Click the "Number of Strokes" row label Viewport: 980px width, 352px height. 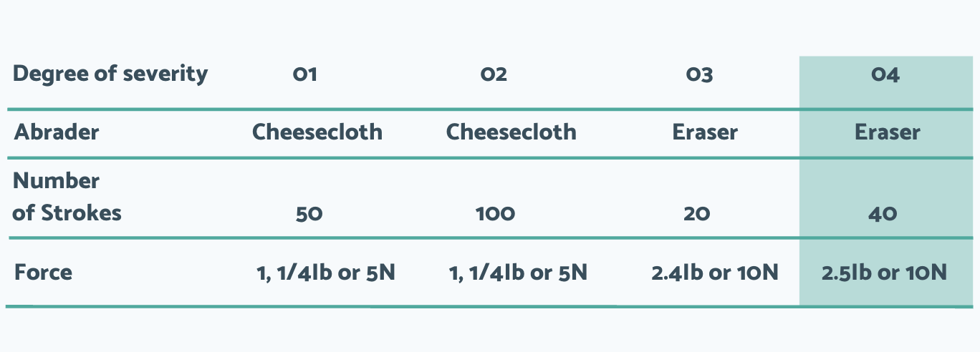click(67, 197)
